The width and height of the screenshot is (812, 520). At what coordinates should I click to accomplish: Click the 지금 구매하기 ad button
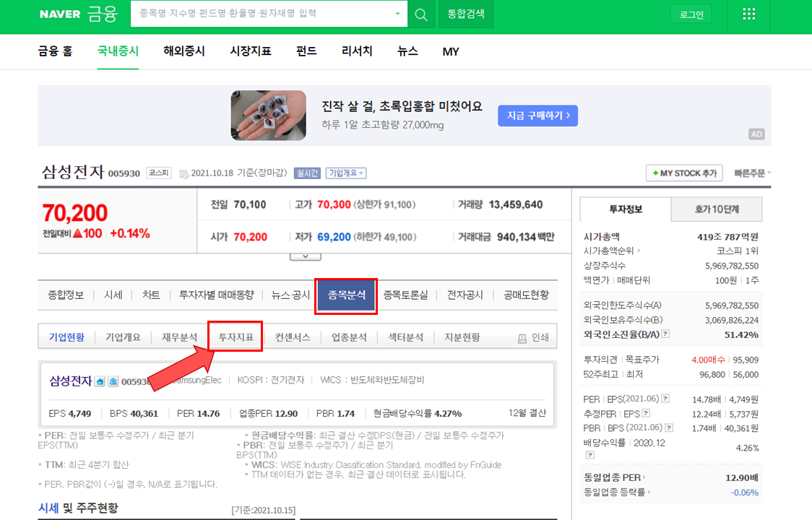tap(537, 116)
